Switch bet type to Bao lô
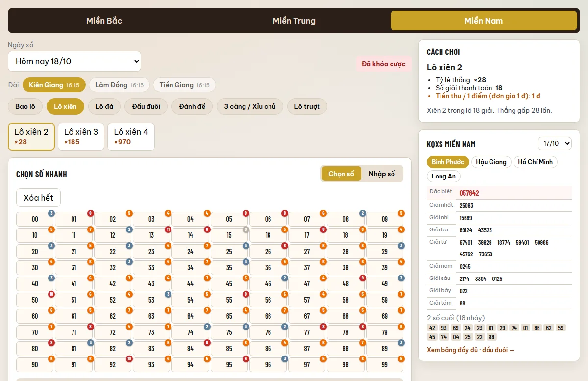Screen dimensions: 588x381 (x=25, y=106)
